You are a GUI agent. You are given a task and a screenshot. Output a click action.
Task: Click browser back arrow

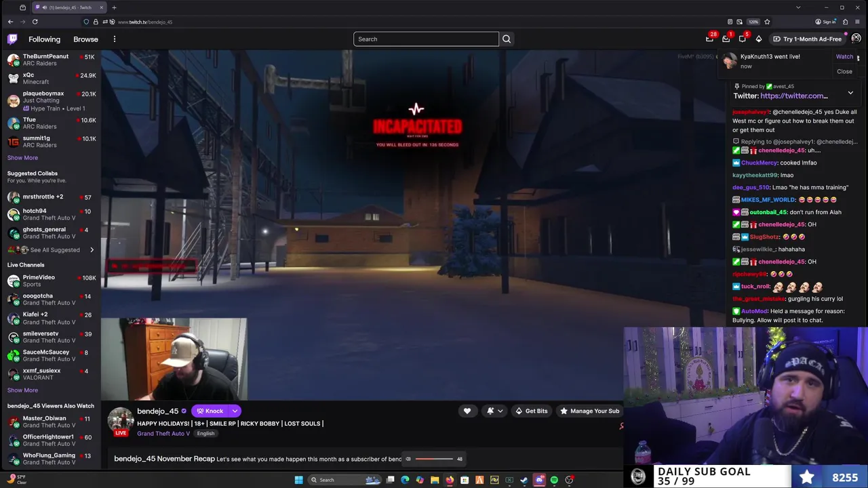point(10,22)
